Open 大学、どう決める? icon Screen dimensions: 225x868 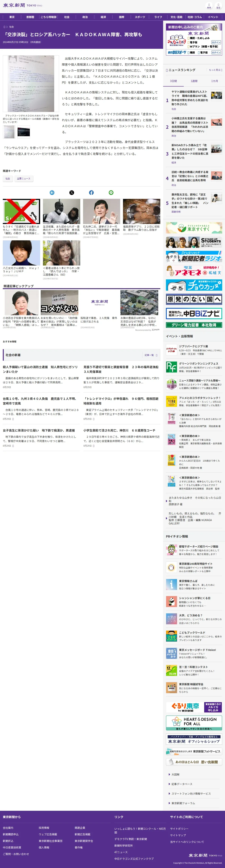point(171,619)
